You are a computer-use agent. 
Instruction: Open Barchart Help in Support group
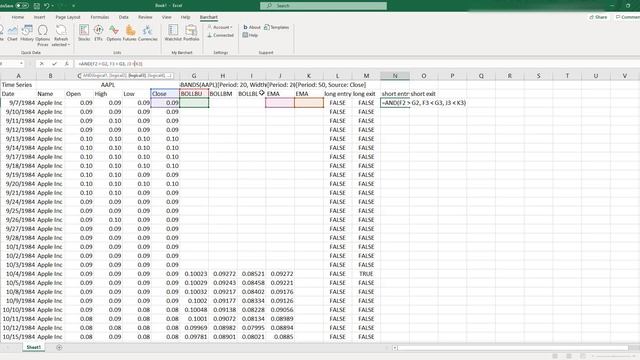pos(250,36)
